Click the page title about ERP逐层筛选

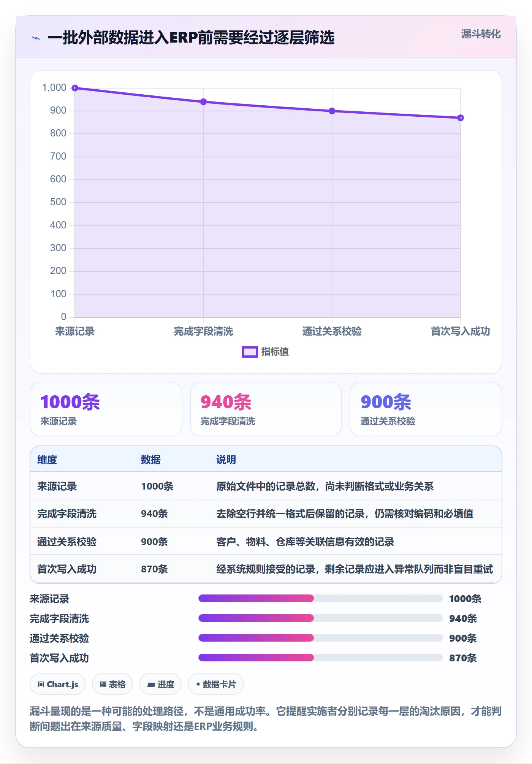(191, 38)
